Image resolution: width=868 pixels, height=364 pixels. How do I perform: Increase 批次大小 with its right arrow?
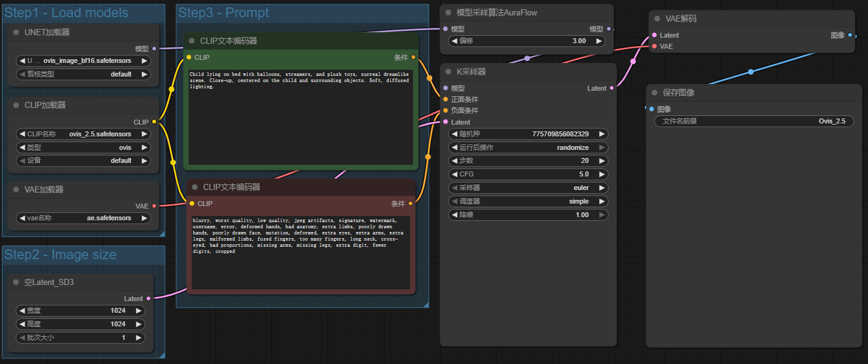[x=139, y=337]
